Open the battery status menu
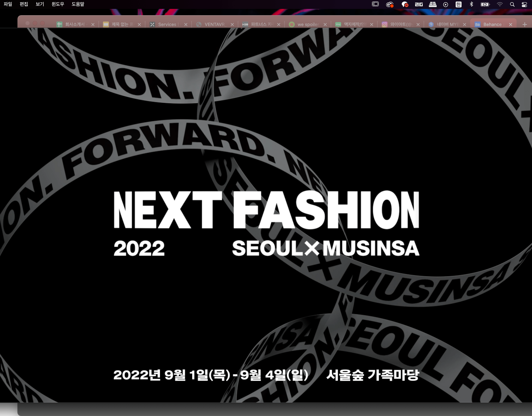The height and width of the screenshot is (416, 532). [x=485, y=4]
